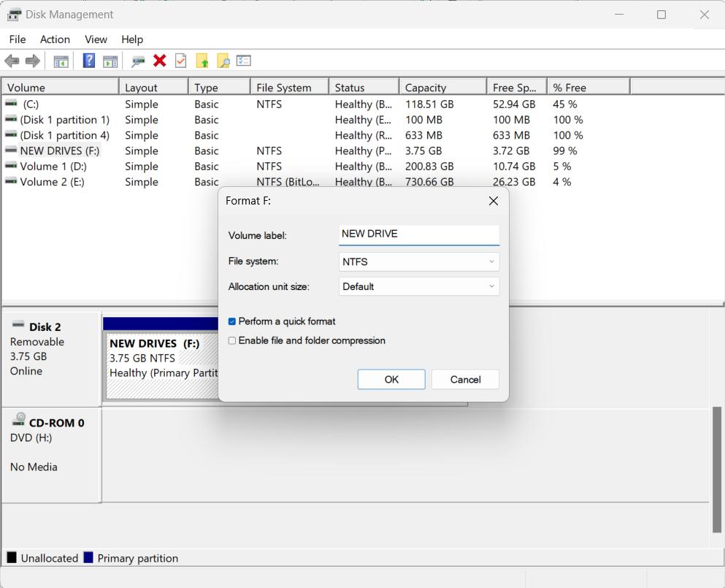Toggle the Show/Hide Action Pane icon
The width and height of the screenshot is (725, 588).
(110, 61)
